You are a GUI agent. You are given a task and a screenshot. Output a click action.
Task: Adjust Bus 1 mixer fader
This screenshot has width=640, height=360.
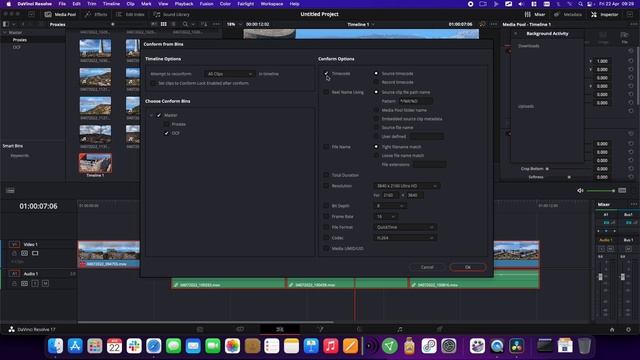point(622,277)
